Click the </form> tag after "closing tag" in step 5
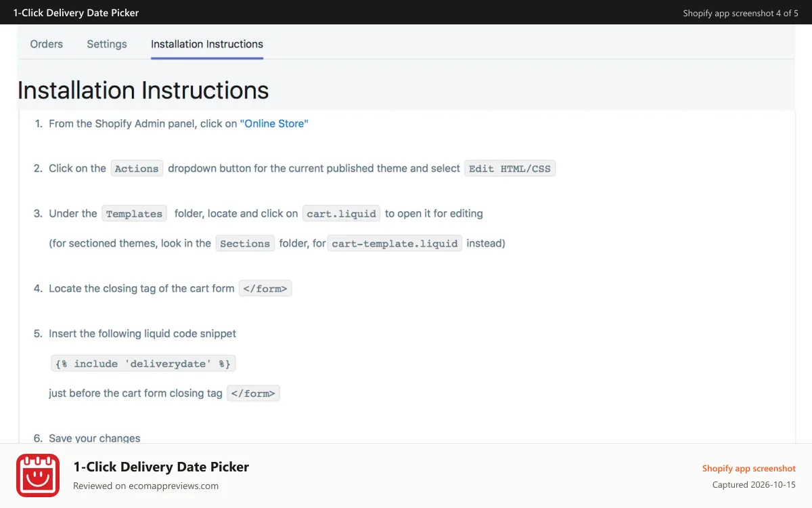This screenshot has height=508, width=812. coord(253,394)
